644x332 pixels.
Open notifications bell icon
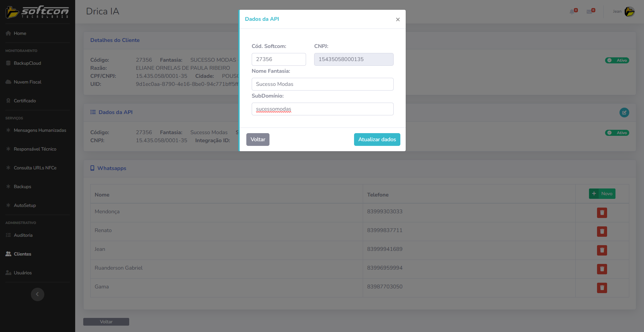572,12
